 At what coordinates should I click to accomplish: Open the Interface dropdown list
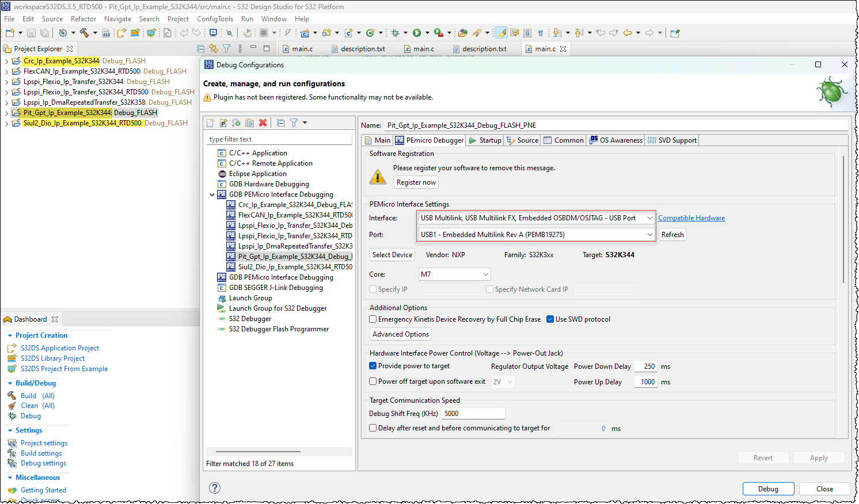coord(651,217)
